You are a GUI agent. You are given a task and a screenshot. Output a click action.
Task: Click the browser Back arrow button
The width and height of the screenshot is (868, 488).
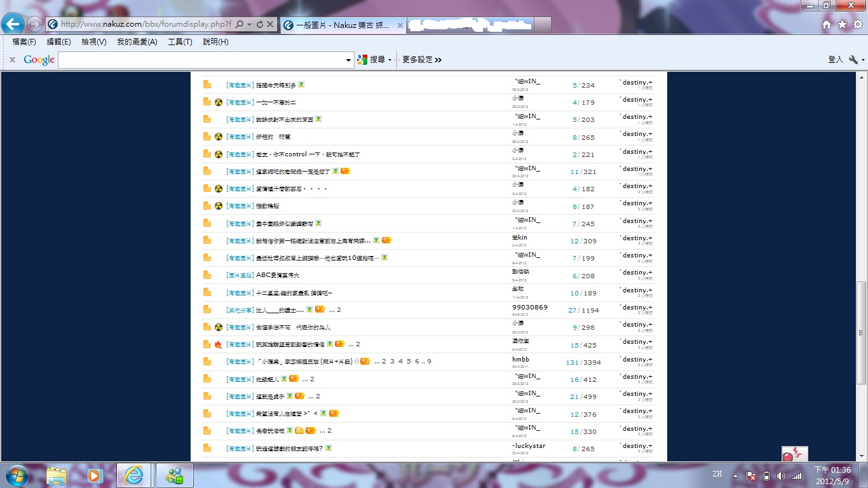click(13, 24)
